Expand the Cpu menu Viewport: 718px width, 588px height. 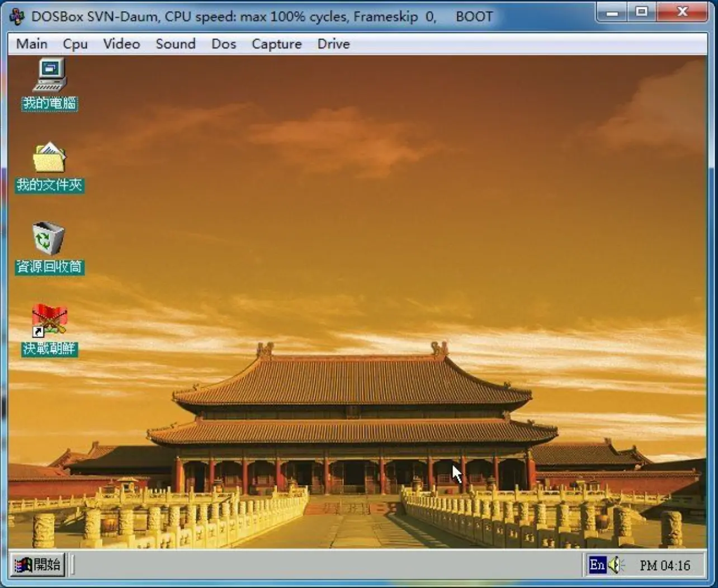(74, 44)
